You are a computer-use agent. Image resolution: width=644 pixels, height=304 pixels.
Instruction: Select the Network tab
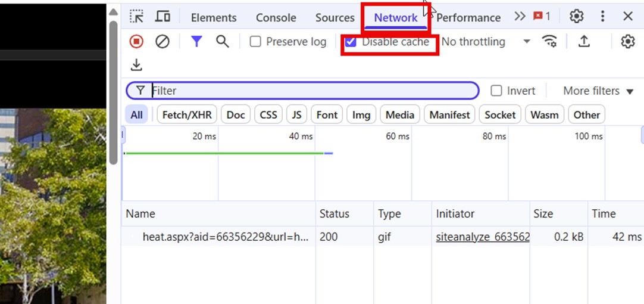[396, 18]
